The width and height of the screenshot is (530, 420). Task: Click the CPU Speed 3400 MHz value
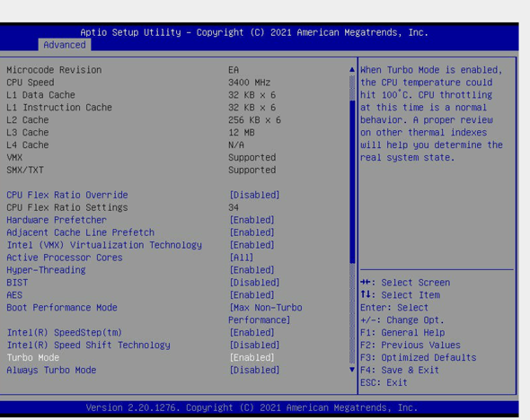250,83
